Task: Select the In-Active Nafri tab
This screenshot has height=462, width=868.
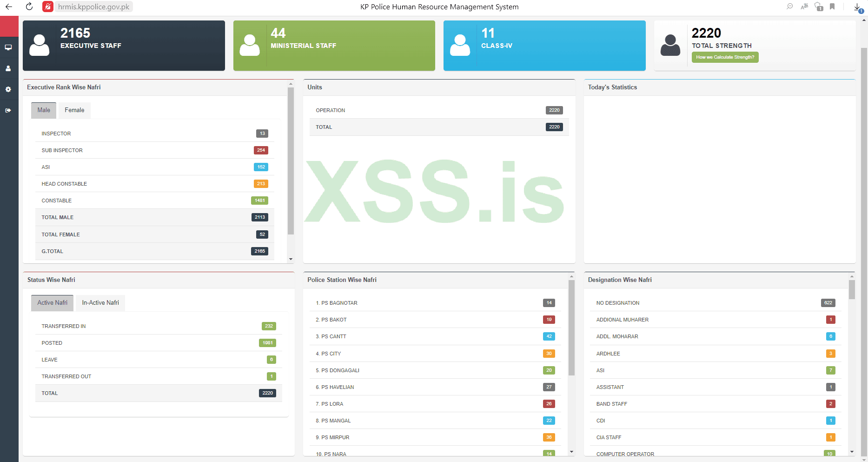Action: point(100,303)
